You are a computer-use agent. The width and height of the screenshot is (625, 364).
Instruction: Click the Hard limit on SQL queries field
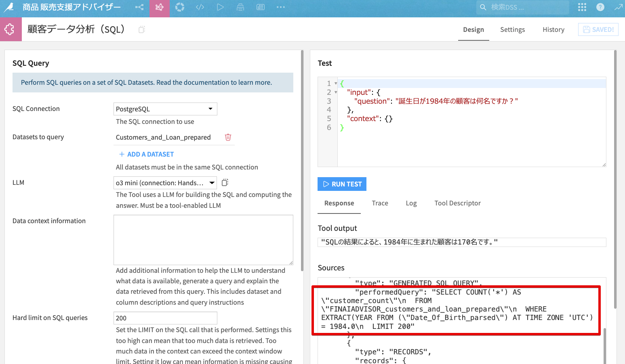(165, 318)
